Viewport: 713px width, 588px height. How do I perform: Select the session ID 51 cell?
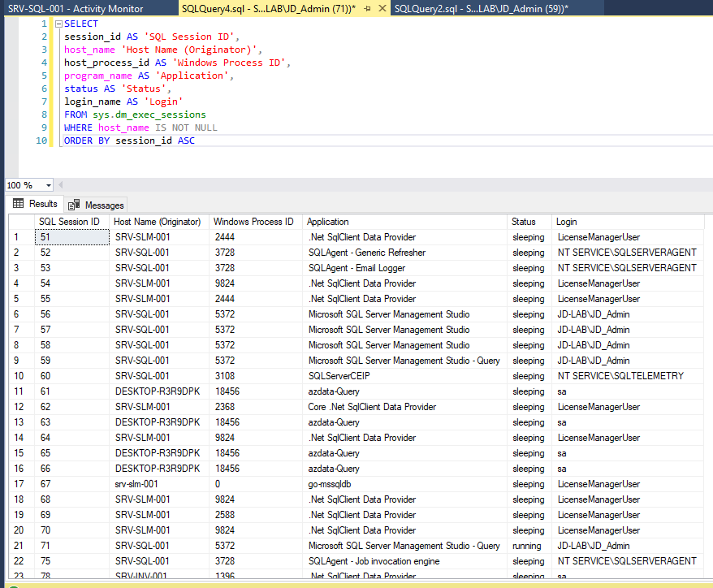71,237
